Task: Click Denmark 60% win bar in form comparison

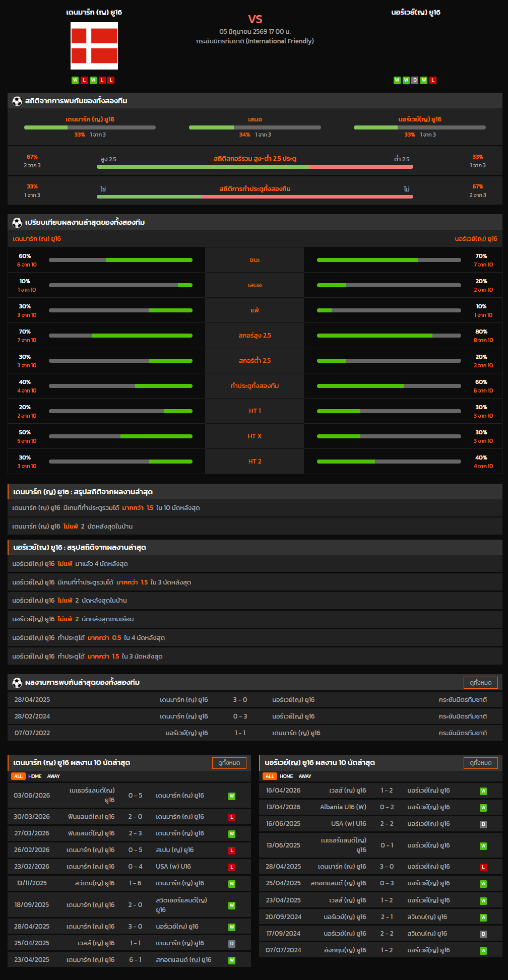Action: point(120,260)
